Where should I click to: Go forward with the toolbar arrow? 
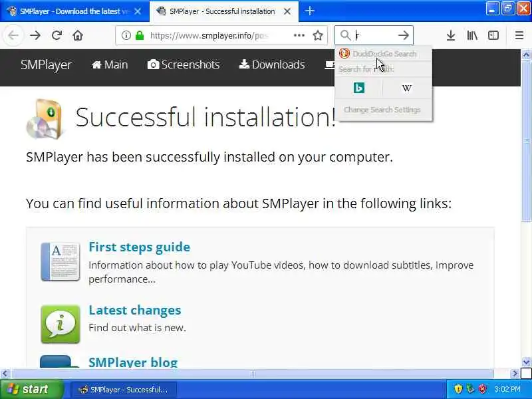point(35,35)
